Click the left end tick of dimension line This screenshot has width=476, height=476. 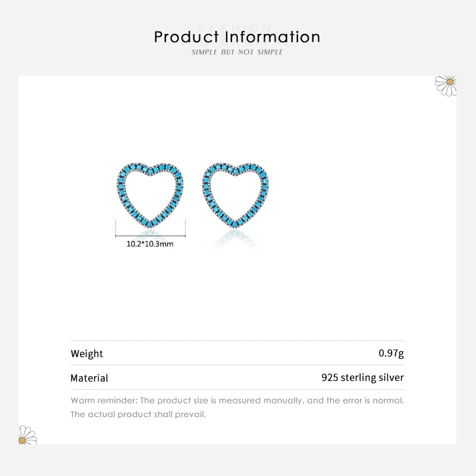click(x=115, y=227)
